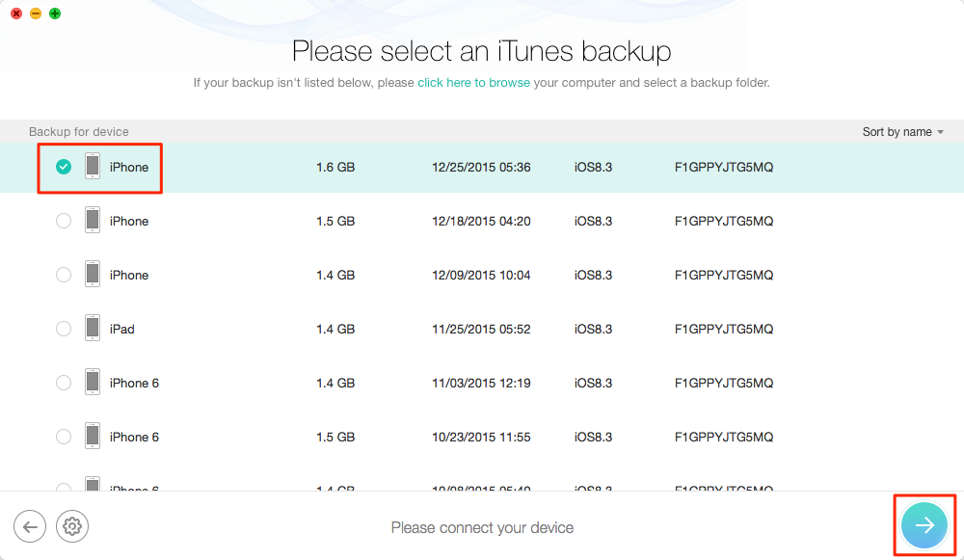Open settings with the gear icon
Viewport: 964px width, 560px height.
[72, 526]
